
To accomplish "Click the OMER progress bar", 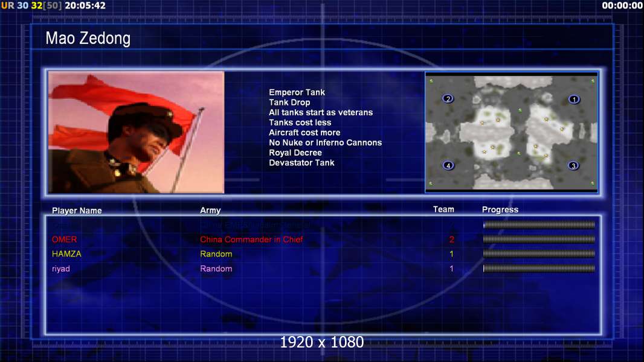I will click(x=539, y=239).
